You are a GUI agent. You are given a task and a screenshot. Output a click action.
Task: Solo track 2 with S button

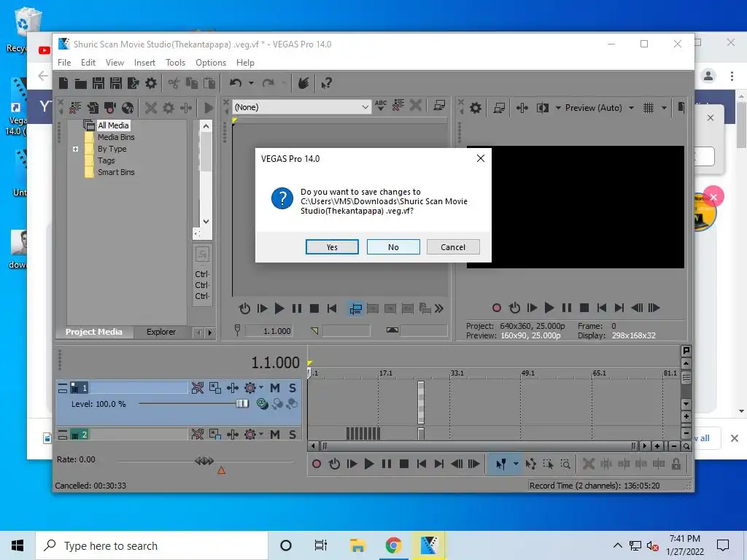(x=292, y=434)
